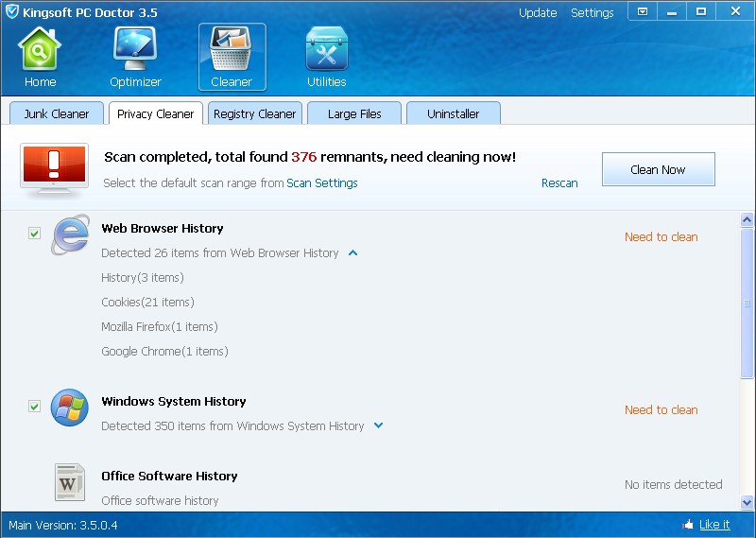Select the Google Chrome(1 items) entry
756x538 pixels.
tap(164, 352)
